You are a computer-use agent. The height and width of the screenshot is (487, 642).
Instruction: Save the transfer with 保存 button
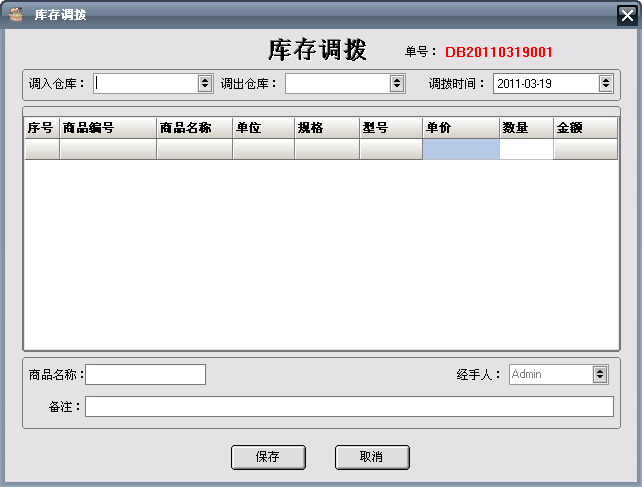point(268,457)
